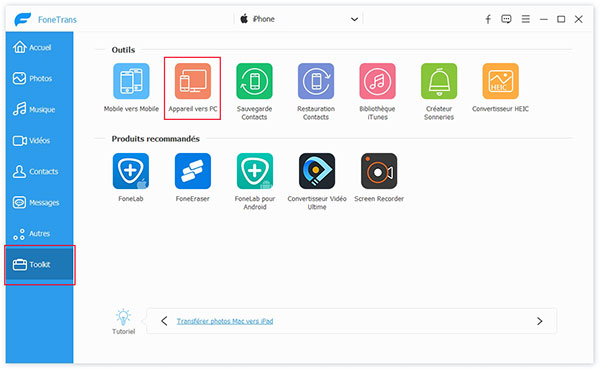
Task: Open Messages section in sidebar
Action: (39, 202)
